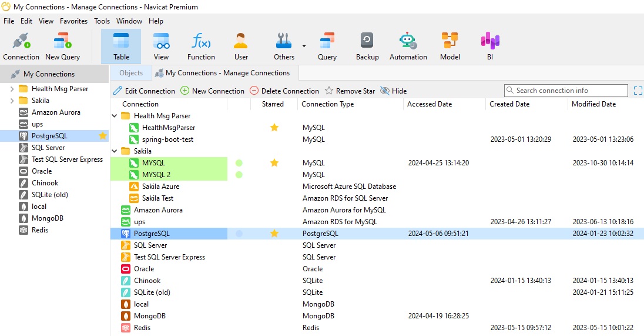Click Azure icon of Sakila Azure row
Viewport: 644px width, 336px height.
point(133,187)
